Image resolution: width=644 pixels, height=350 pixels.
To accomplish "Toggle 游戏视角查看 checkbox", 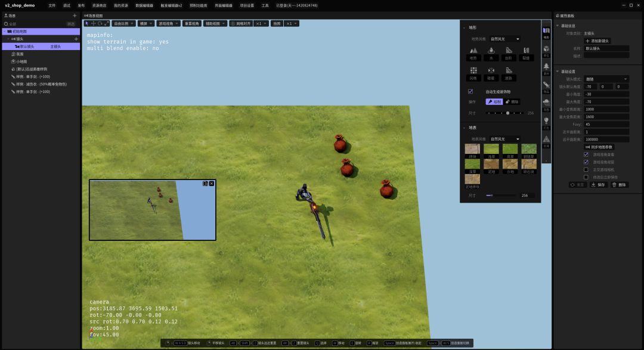I will click(x=586, y=154).
